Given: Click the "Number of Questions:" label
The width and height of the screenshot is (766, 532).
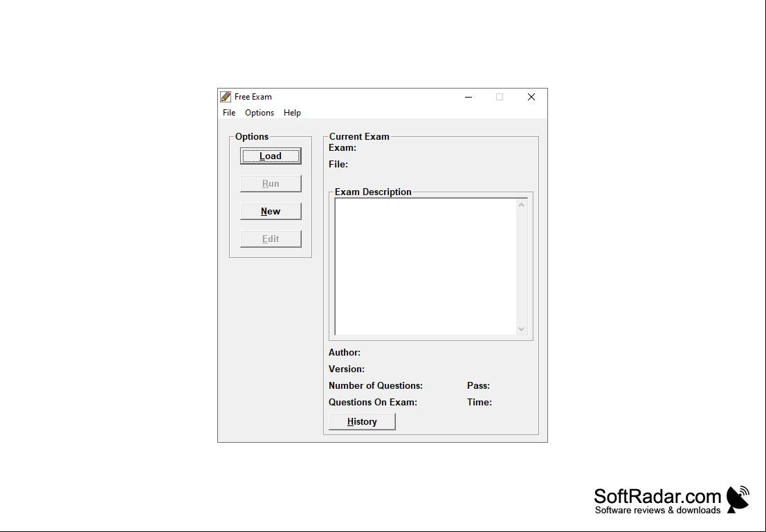Looking at the screenshot, I should pos(376,386).
